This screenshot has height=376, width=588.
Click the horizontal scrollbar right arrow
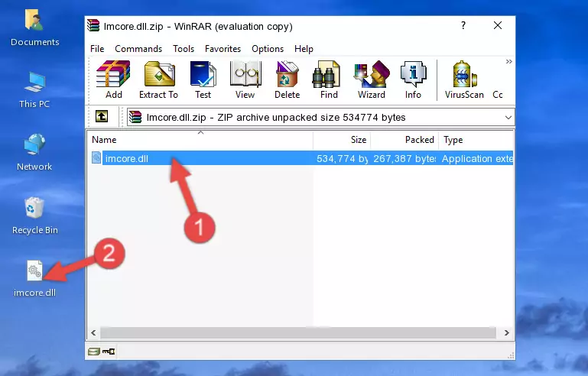point(507,332)
